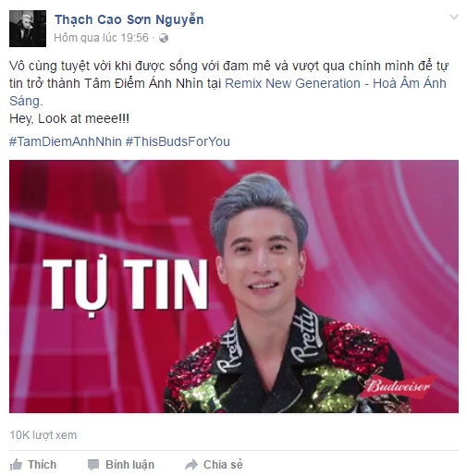467x476 pixels.
Task: Select the Bình luận button label
Action: tap(129, 465)
